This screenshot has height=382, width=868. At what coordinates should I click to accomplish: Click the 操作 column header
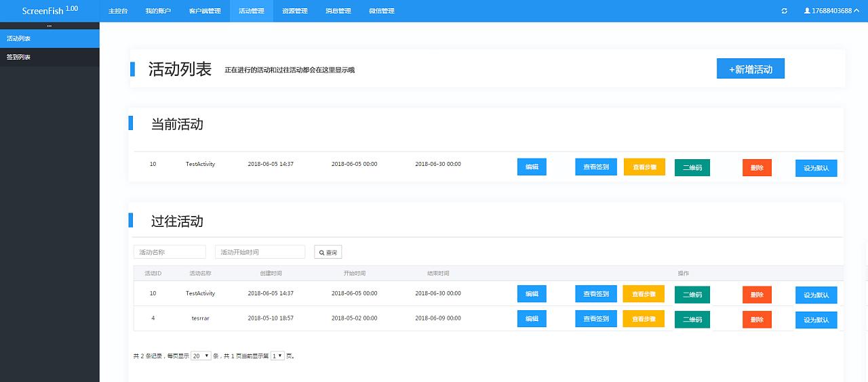684,274
